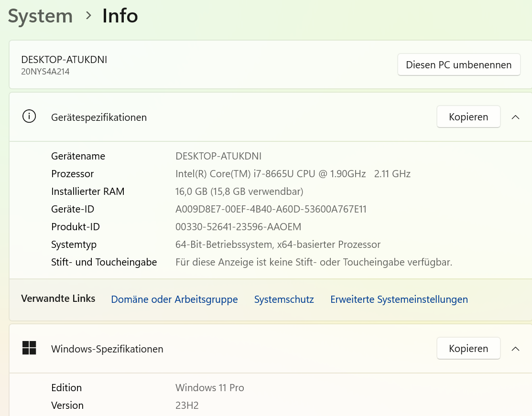Copy the Gerätespezifikationen with Kopieren
This screenshot has height=416, width=532.
point(468,117)
